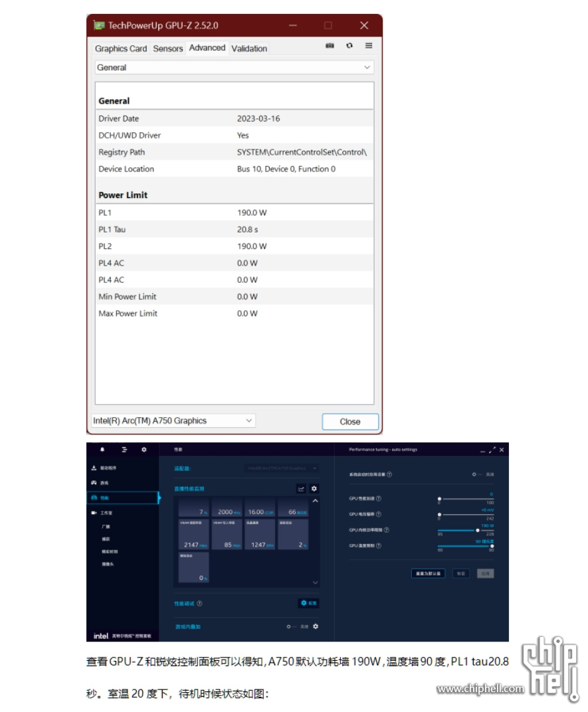Click the GPU-Z screenshot camera icon
Viewport: 588px width, 712px height.
tap(330, 45)
